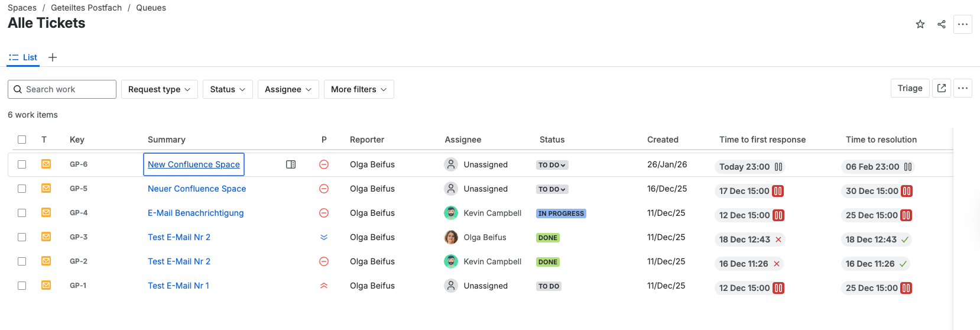Open the E-Mail Benachrichtigung ticket
The image size is (980, 330).
[x=196, y=213]
